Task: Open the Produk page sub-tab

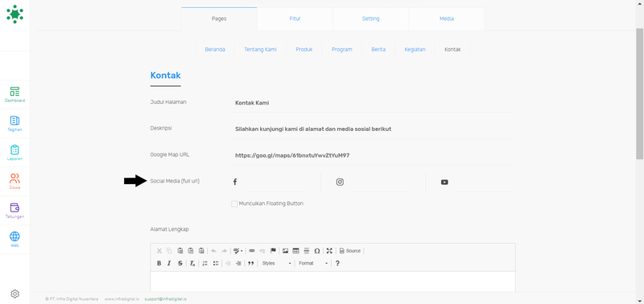Action: 304,49
